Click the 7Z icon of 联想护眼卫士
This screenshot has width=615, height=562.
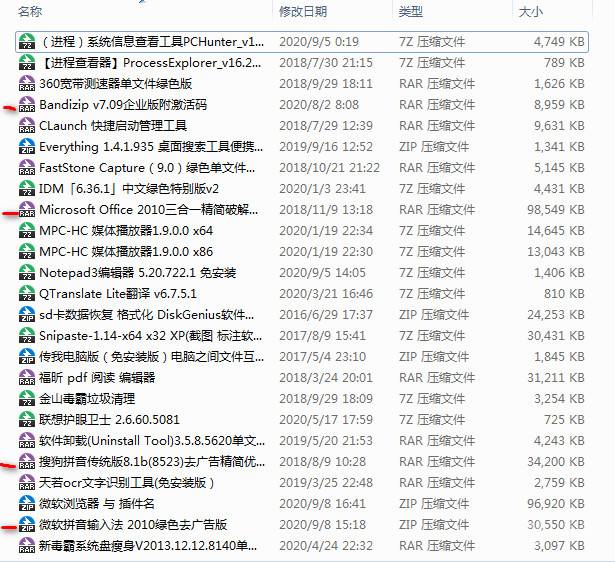click(x=27, y=420)
